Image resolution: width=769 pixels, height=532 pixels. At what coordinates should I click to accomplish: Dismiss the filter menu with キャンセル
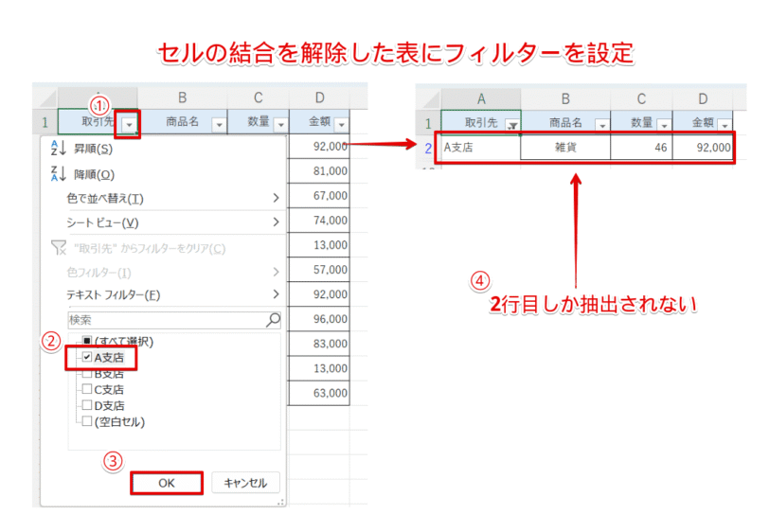pyautogui.click(x=245, y=483)
